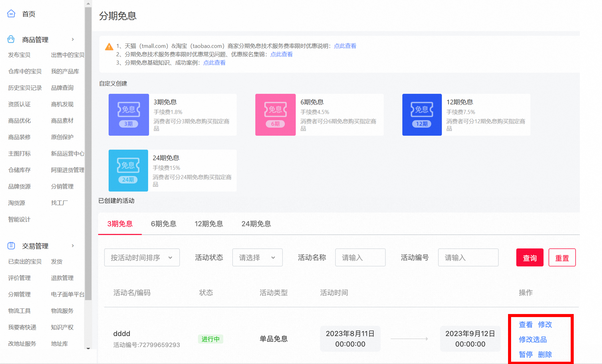Switch to the 6期免息 tab

coord(163,224)
